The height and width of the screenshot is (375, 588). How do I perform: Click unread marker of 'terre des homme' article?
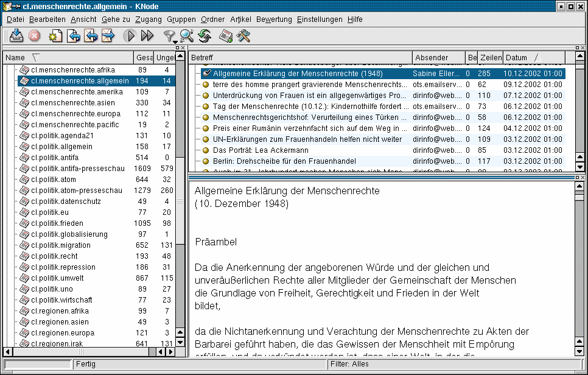[206, 85]
